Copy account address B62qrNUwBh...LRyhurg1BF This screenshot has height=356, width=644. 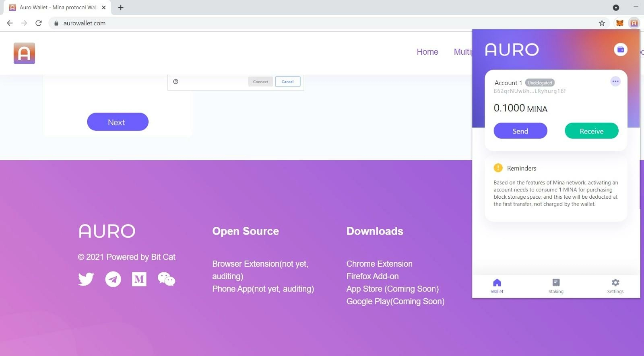click(530, 91)
